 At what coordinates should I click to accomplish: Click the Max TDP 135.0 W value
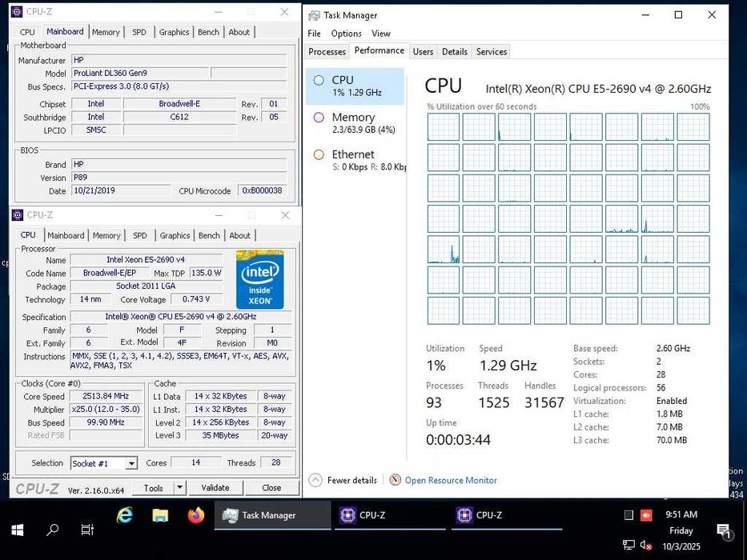207,273
